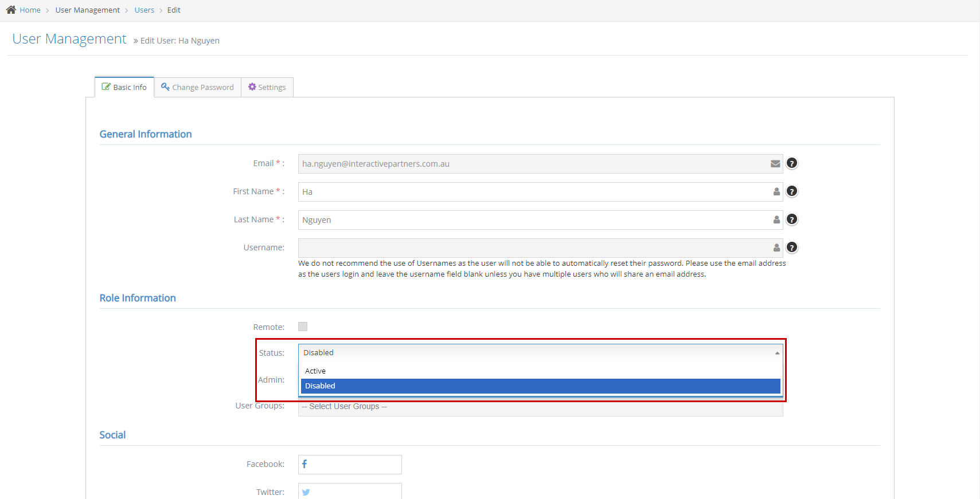Image resolution: width=980 pixels, height=499 pixels.
Task: Collapse the Status dropdown arrow
Action: [777, 353]
